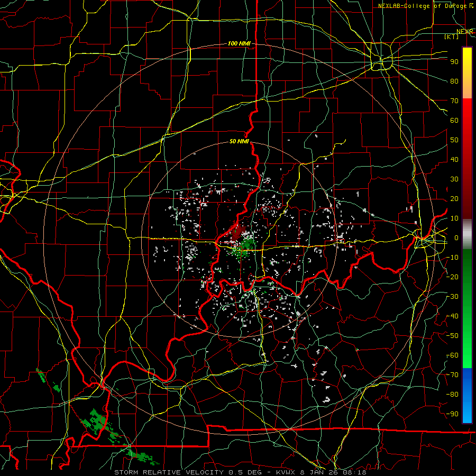The height and width of the screenshot is (476, 476).
Task: Pick the gray zero-velocity segment of the color bar
Action: click(467, 234)
